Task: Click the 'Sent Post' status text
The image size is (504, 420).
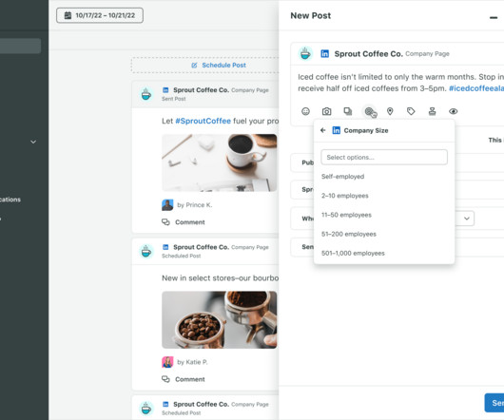Action: [174, 99]
